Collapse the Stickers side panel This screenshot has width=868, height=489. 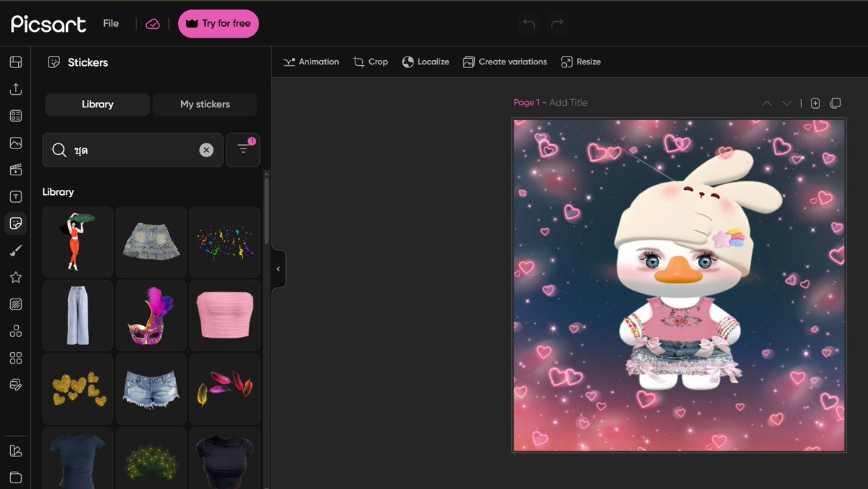click(x=279, y=269)
